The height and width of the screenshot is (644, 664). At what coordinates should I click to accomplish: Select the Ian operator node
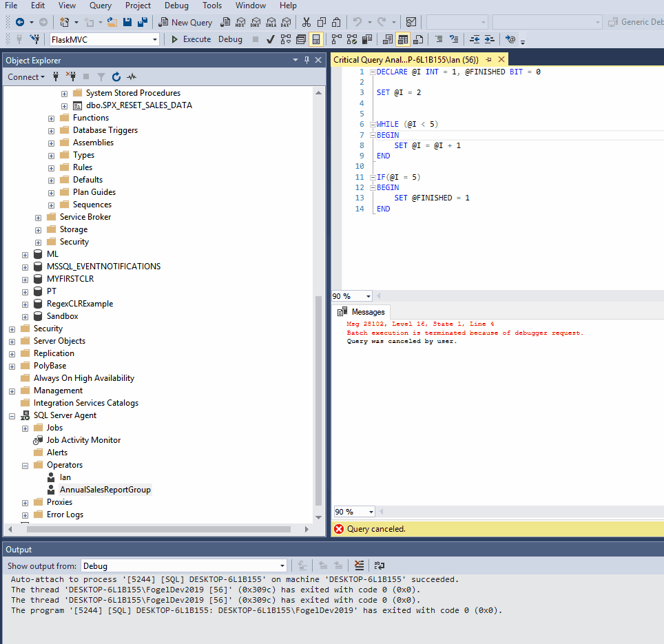point(65,477)
